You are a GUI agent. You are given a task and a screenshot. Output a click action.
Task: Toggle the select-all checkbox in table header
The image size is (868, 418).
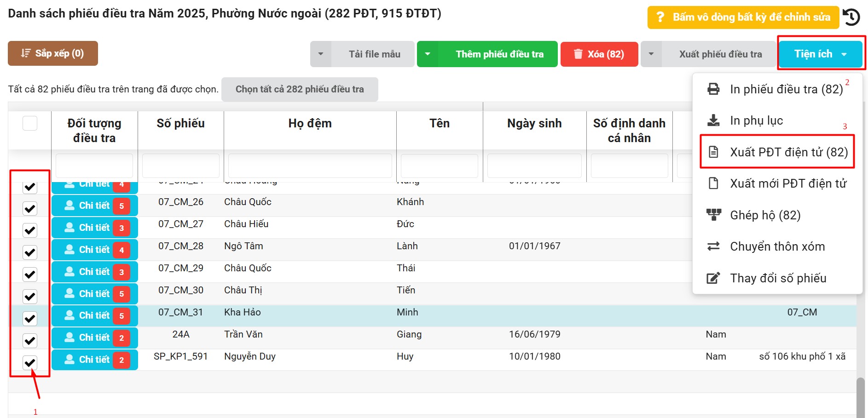pyautogui.click(x=30, y=123)
